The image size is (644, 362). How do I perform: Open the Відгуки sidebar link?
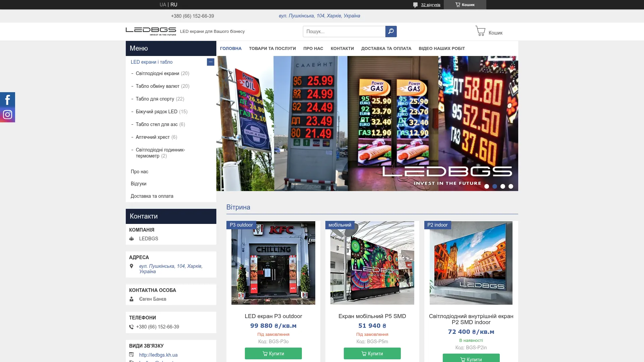tap(139, 184)
